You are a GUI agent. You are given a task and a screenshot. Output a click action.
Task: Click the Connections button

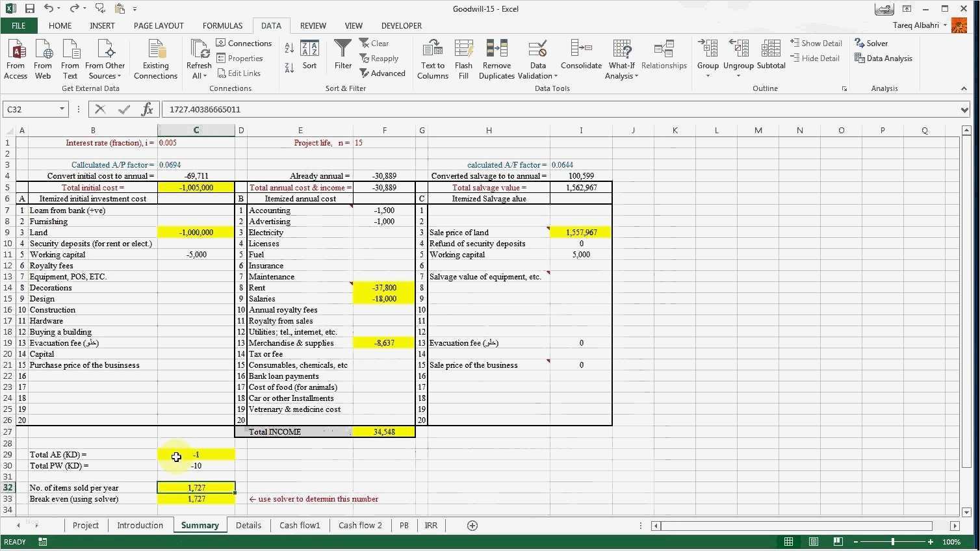pos(244,44)
